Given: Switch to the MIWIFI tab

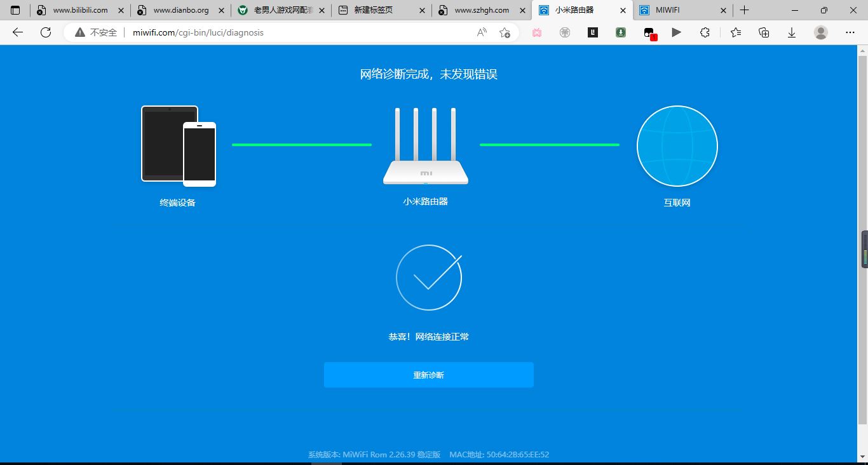Looking at the screenshot, I should [x=683, y=10].
